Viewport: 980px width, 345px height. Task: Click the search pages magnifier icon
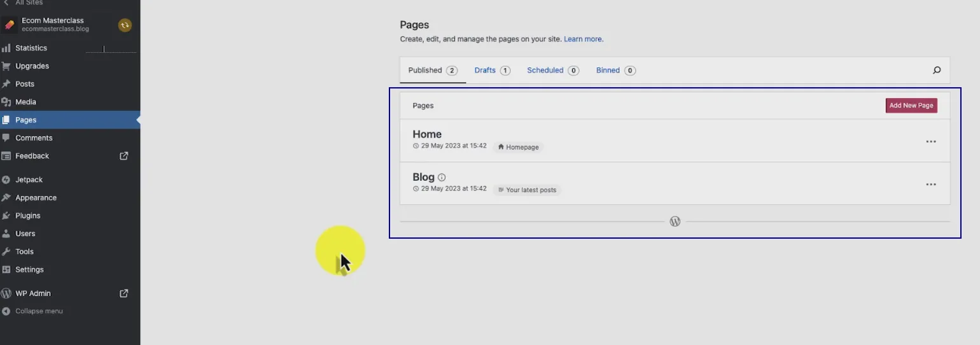pyautogui.click(x=937, y=70)
